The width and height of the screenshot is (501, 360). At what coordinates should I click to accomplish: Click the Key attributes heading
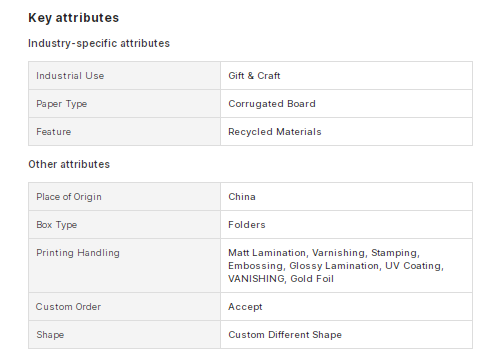coord(73,18)
